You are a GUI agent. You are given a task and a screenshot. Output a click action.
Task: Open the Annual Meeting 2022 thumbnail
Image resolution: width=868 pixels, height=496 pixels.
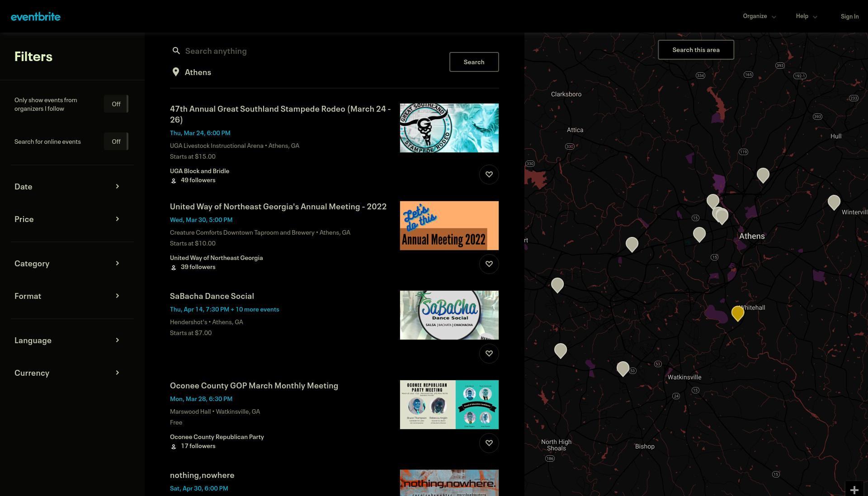coord(449,226)
